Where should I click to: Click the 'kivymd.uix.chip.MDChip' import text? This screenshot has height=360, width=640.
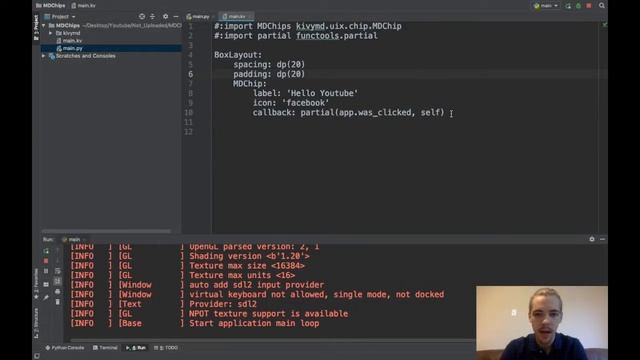[x=349, y=26]
